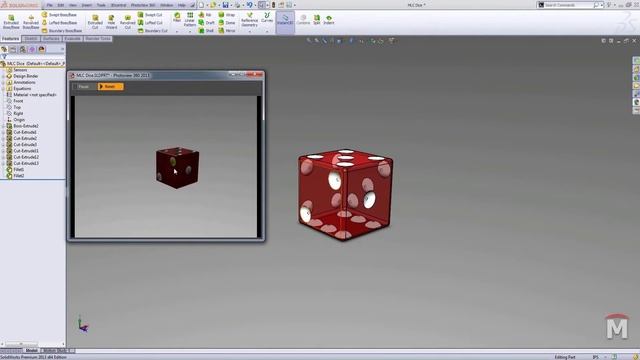Switch to the Model tab at bottom

(31, 351)
